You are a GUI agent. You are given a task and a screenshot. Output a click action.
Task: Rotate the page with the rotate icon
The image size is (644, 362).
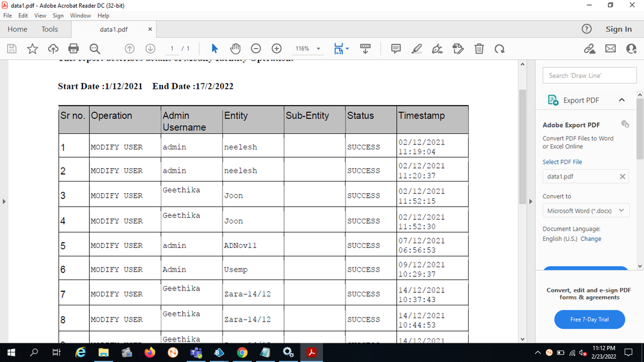click(500, 49)
